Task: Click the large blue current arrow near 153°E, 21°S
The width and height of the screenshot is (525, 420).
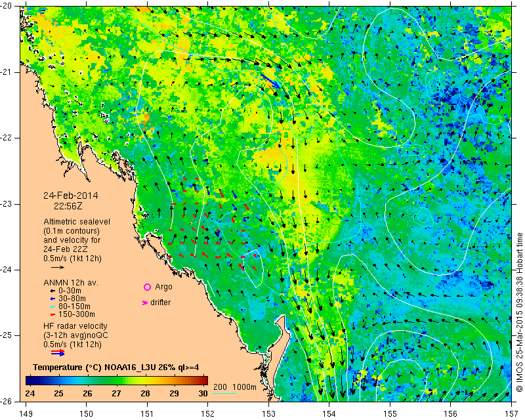Action: 270,81
